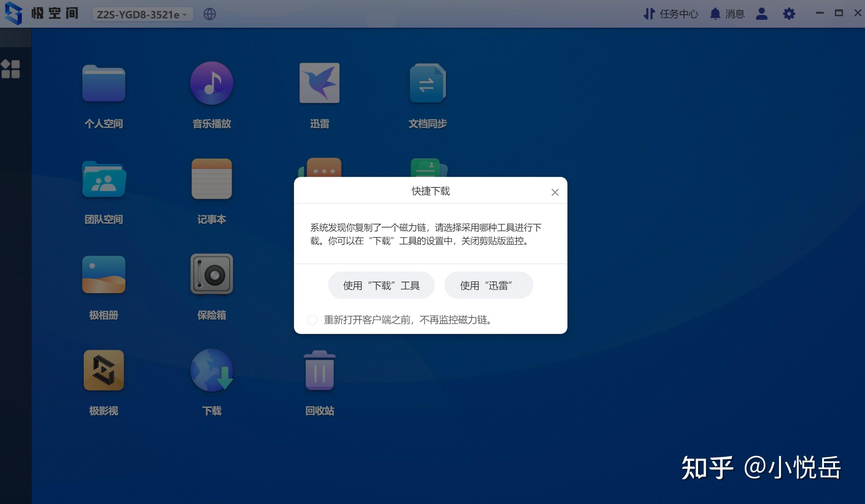Open the 下载 download tool icon

(212, 370)
